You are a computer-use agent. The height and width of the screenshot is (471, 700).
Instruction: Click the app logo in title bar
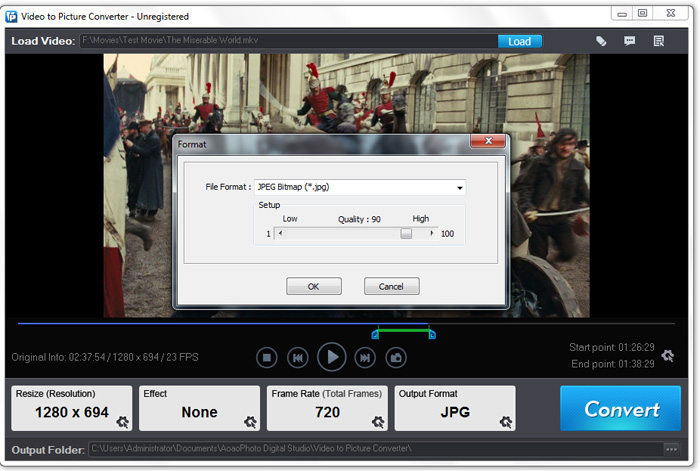point(11,17)
